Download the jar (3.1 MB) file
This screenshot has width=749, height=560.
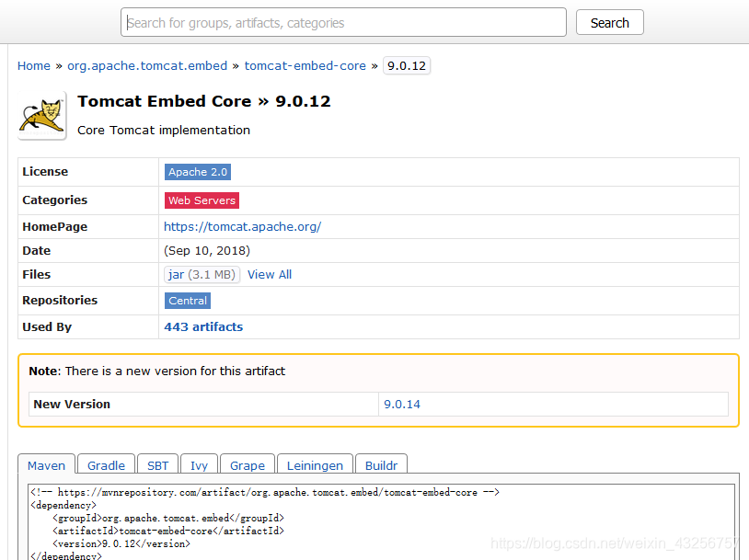202,275
